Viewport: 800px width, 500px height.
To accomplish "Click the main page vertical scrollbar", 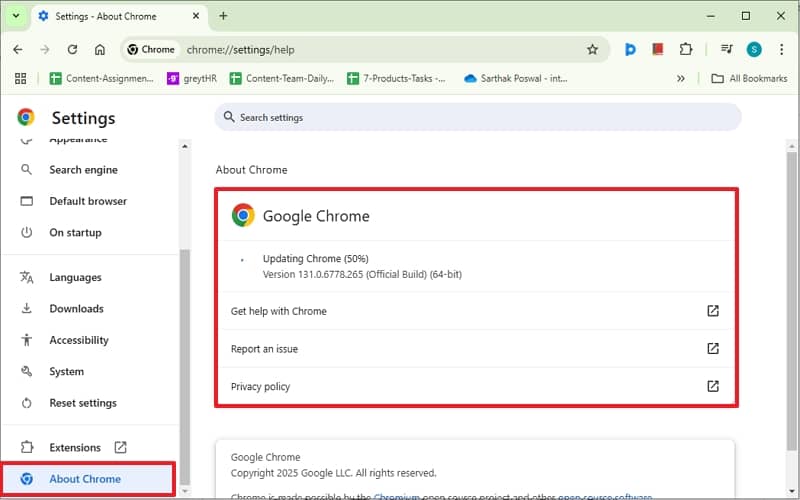I will click(791, 301).
